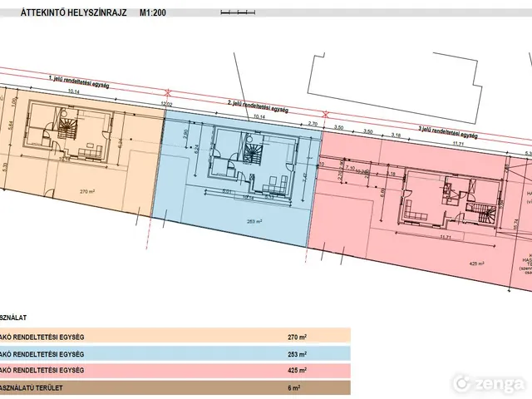The width and height of the screenshot is (532, 399).
Task: Click the red X marker between plots 1 and 2
Action: (167, 93)
